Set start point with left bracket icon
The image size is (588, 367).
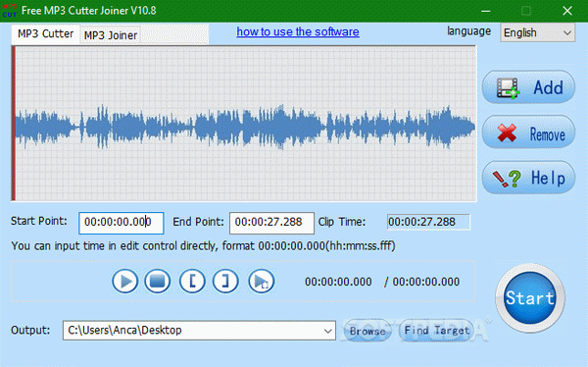192,281
